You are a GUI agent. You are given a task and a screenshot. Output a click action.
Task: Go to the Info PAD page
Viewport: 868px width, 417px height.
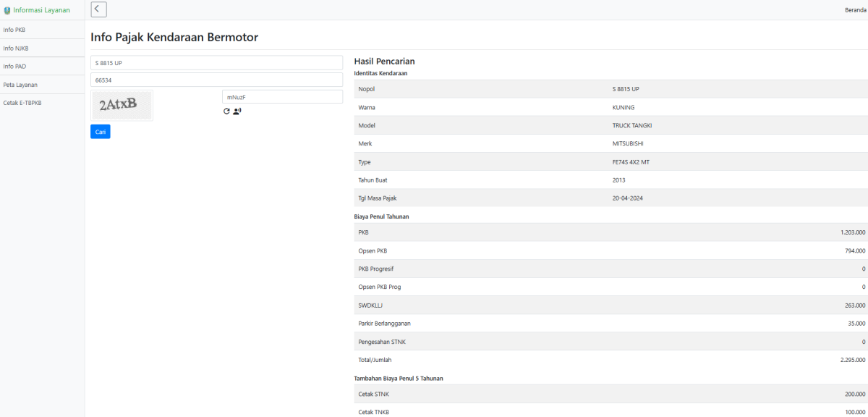coord(14,67)
